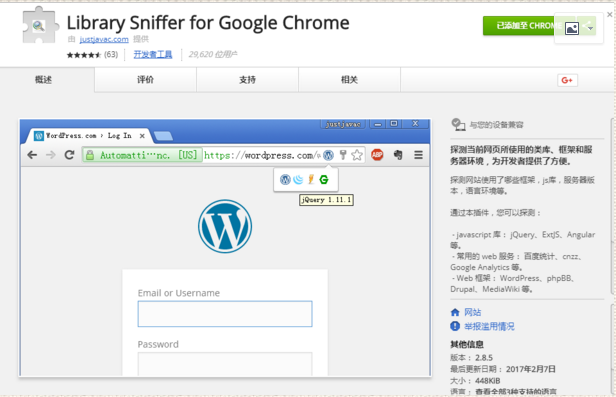Viewport: 616px width, 397px height.
Task: Click the jQuery icon in the sniffer popup
Action: coord(298,179)
